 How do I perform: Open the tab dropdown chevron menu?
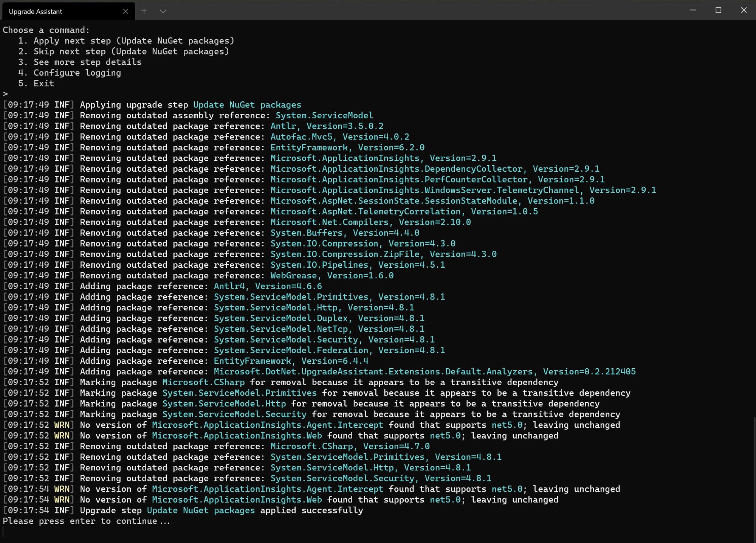tap(163, 11)
